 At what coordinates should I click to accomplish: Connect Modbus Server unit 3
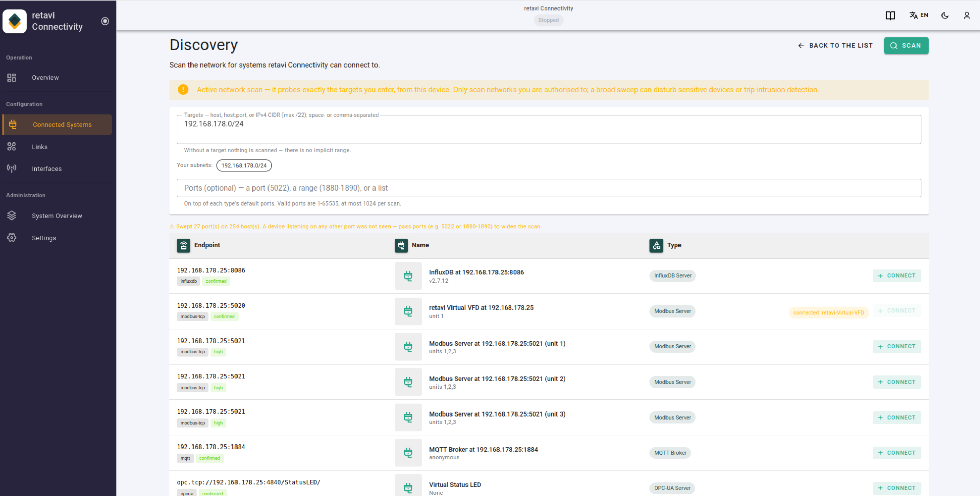[x=897, y=418]
